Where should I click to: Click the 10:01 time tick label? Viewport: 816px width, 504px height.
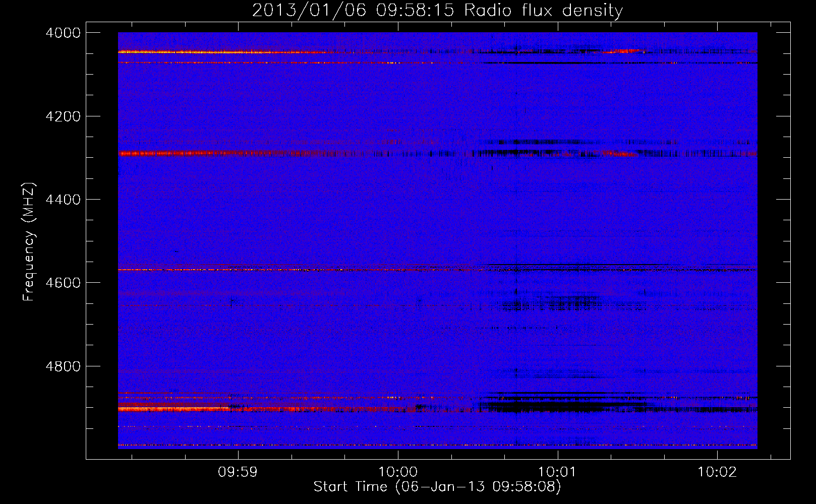point(557,472)
